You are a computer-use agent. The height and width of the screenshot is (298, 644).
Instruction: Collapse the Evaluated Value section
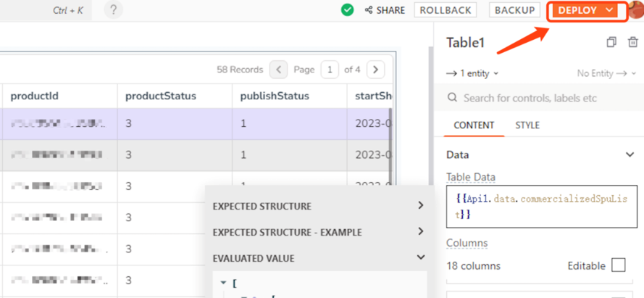click(420, 258)
